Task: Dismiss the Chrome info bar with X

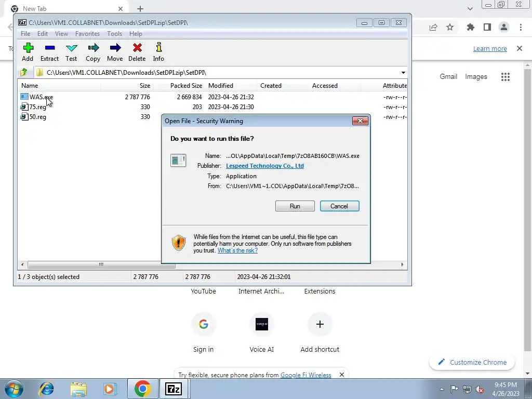Action: click(x=520, y=48)
